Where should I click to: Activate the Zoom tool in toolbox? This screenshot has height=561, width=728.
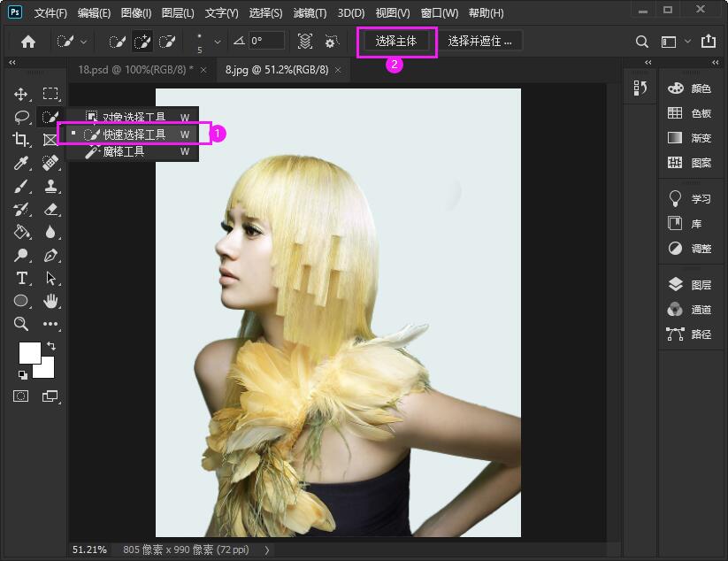(21, 324)
